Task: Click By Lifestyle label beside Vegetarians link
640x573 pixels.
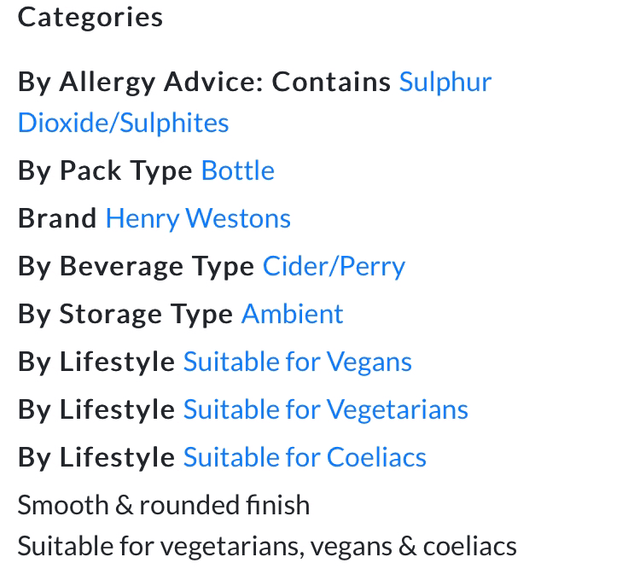Action: [96, 410]
